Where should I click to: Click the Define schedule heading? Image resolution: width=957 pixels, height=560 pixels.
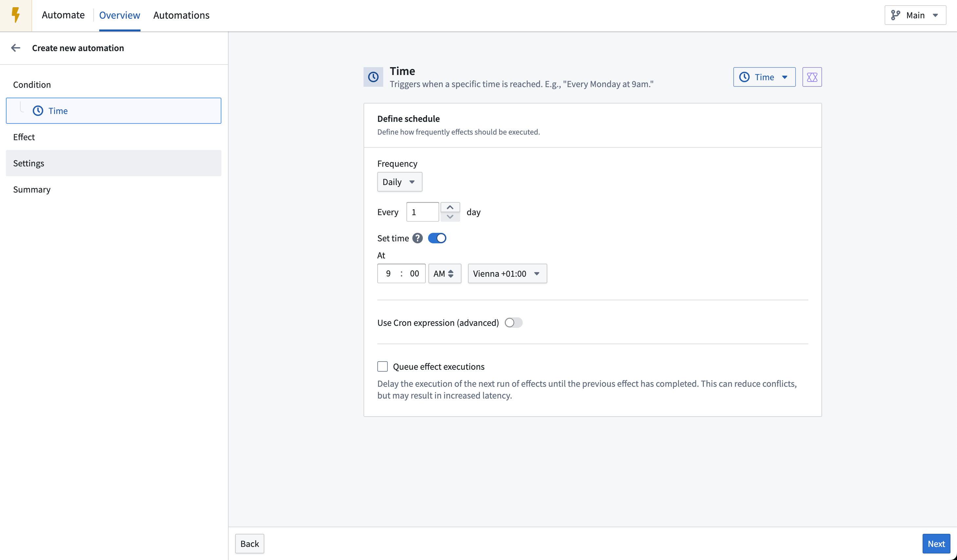tap(408, 119)
